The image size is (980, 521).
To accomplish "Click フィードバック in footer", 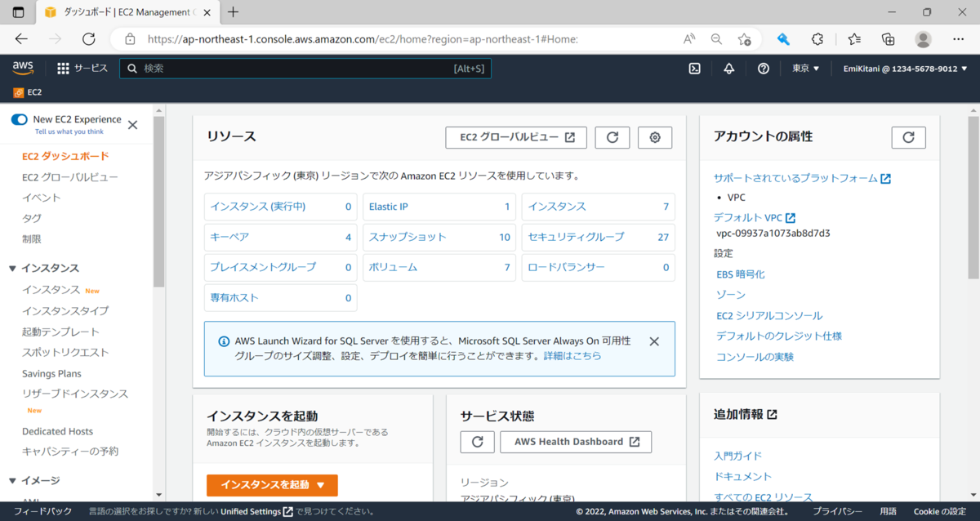I will [42, 512].
